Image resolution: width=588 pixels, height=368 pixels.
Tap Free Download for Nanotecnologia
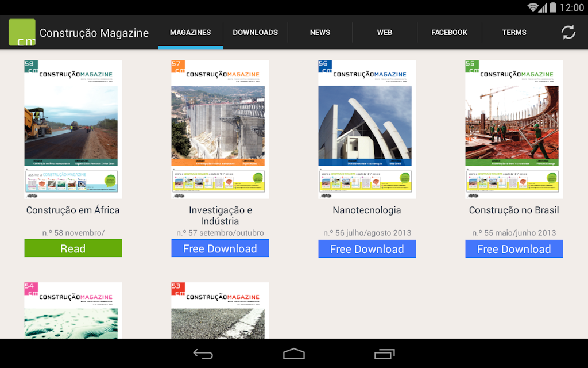tap(367, 248)
